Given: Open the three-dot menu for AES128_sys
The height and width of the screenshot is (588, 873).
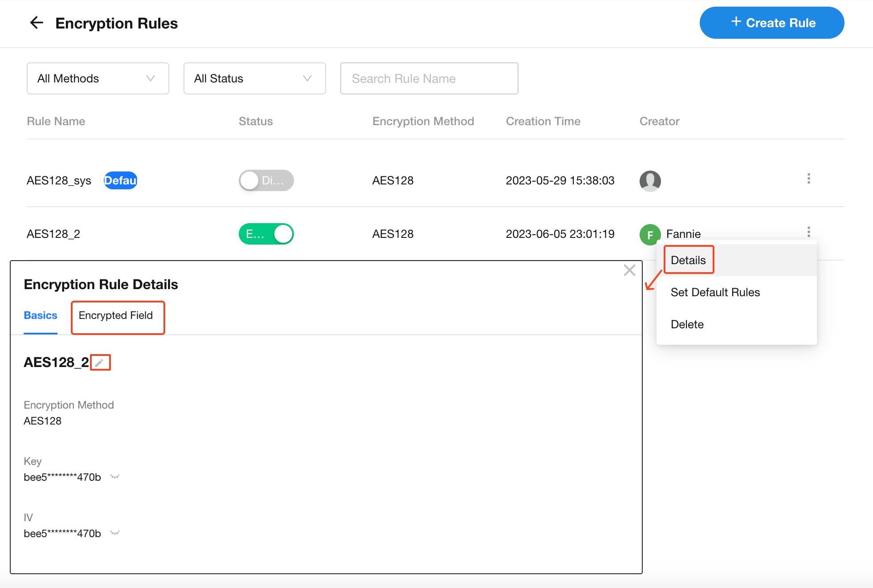Looking at the screenshot, I should pos(808,179).
